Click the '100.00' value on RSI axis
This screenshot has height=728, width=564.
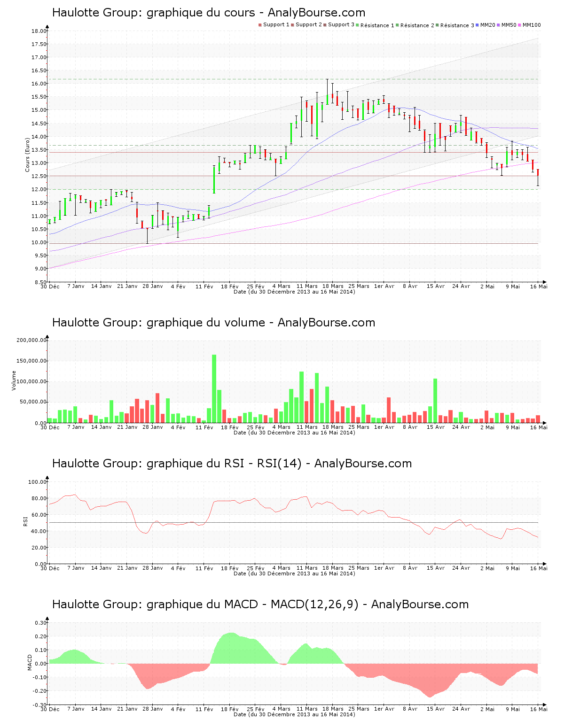pyautogui.click(x=38, y=482)
